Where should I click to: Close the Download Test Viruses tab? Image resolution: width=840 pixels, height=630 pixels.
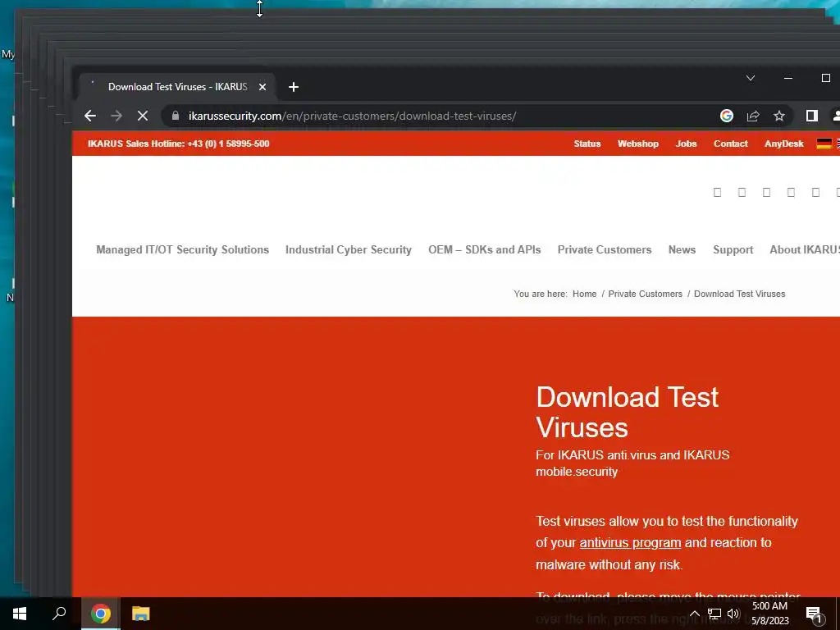(262, 87)
